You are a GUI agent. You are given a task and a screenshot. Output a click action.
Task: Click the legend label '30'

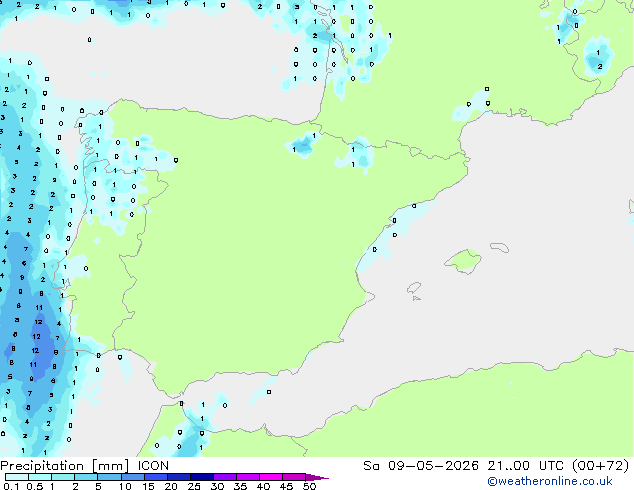point(217,486)
